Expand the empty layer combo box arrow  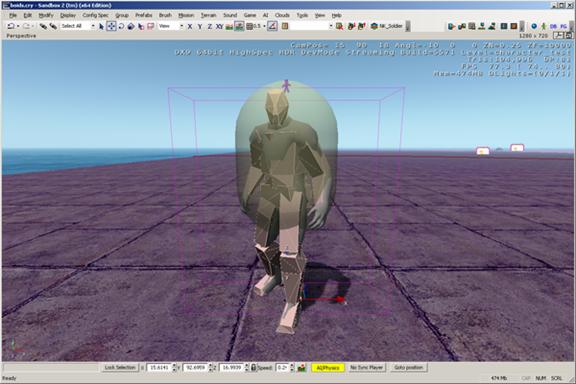pyautogui.click(x=331, y=26)
